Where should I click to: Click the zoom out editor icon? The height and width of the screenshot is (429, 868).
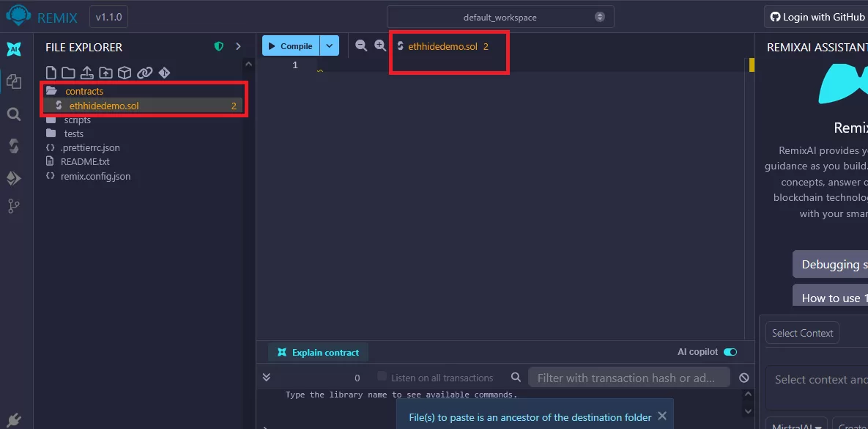pyautogui.click(x=361, y=45)
